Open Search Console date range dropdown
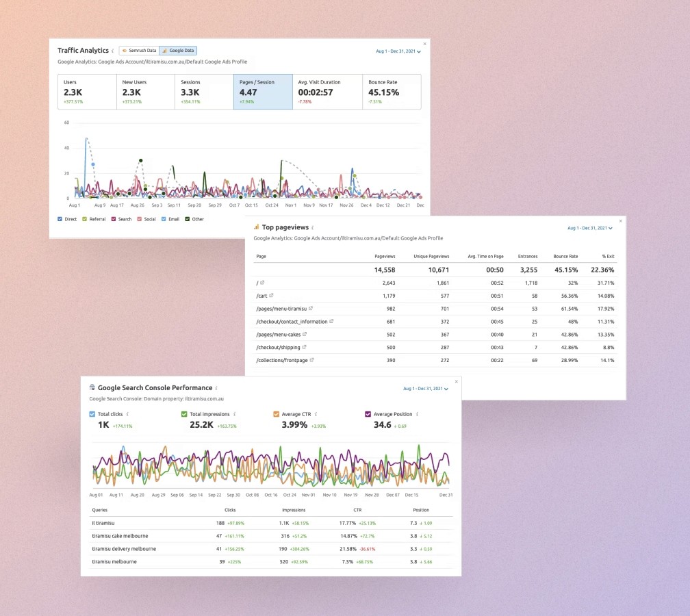The height and width of the screenshot is (616, 690). click(426, 389)
